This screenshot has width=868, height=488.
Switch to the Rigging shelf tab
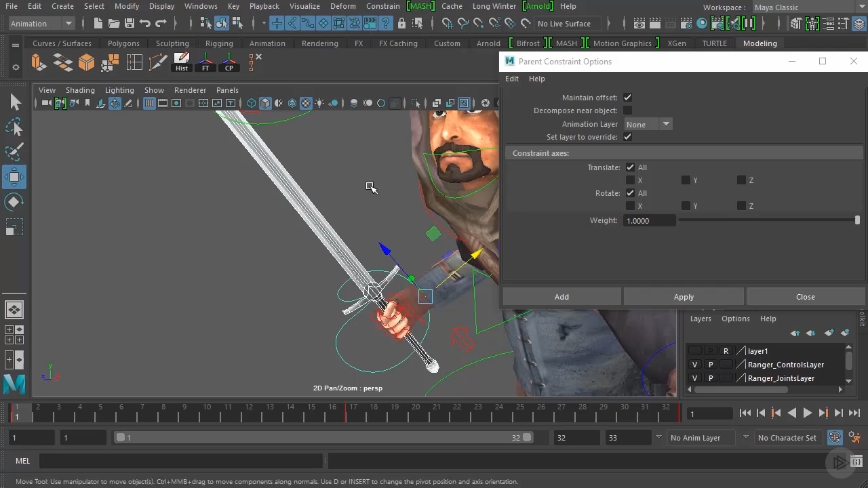[x=219, y=43]
